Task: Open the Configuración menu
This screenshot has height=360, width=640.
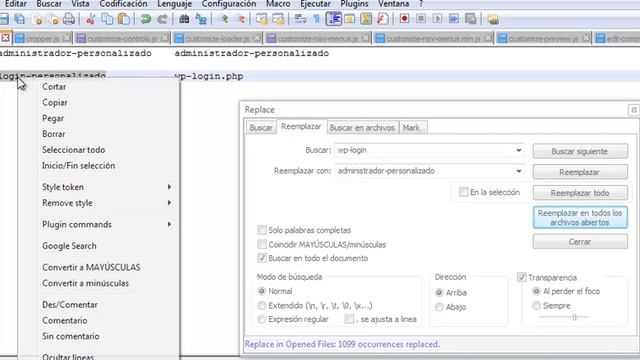Action: [x=229, y=4]
